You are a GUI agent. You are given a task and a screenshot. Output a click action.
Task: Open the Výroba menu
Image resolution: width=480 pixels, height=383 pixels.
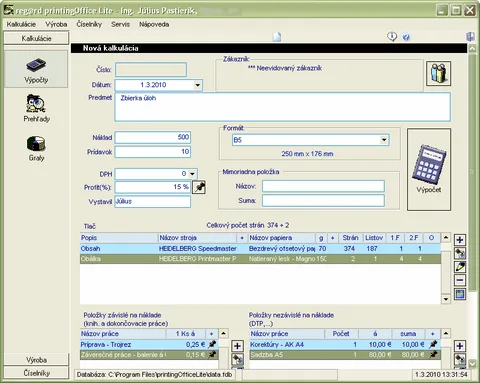[x=56, y=24]
